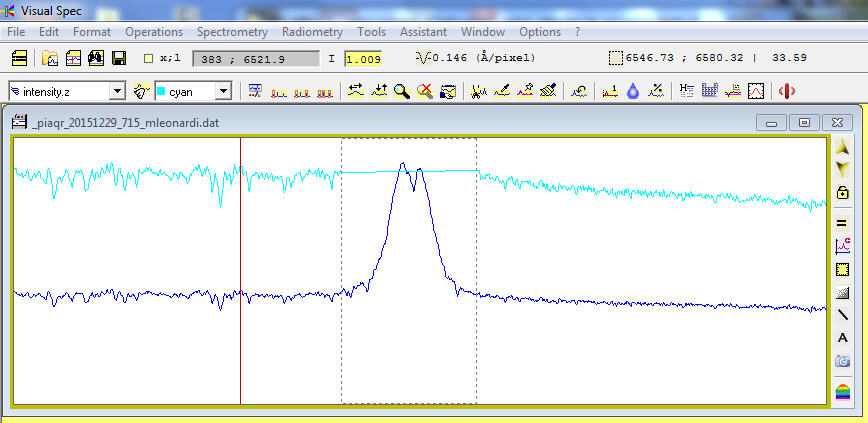Viewport: 868px width, 423px height.
Task: Click the blue water drop icon
Action: (x=633, y=92)
